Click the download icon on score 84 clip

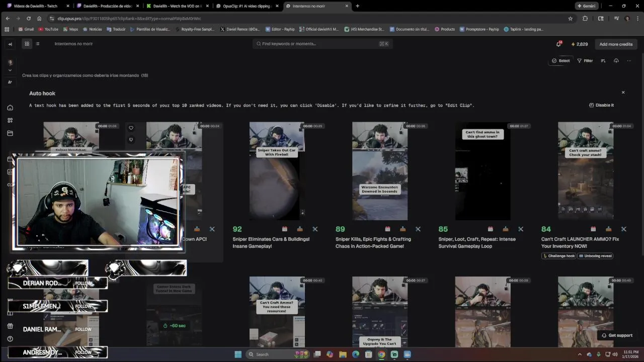pos(608,229)
